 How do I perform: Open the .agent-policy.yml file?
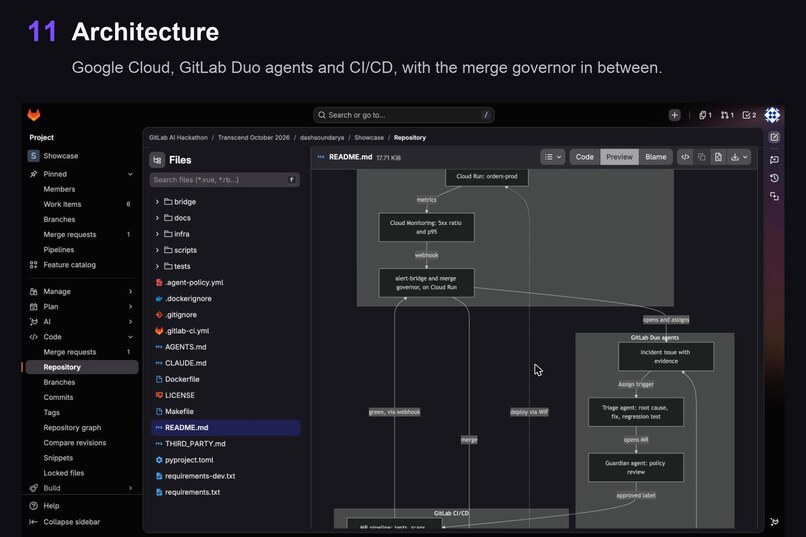click(194, 283)
